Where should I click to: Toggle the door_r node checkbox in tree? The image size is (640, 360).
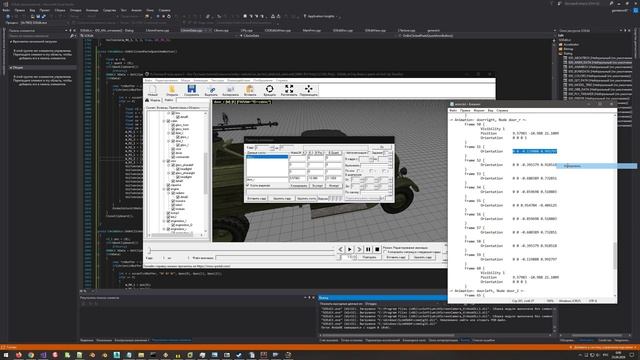[173, 133]
